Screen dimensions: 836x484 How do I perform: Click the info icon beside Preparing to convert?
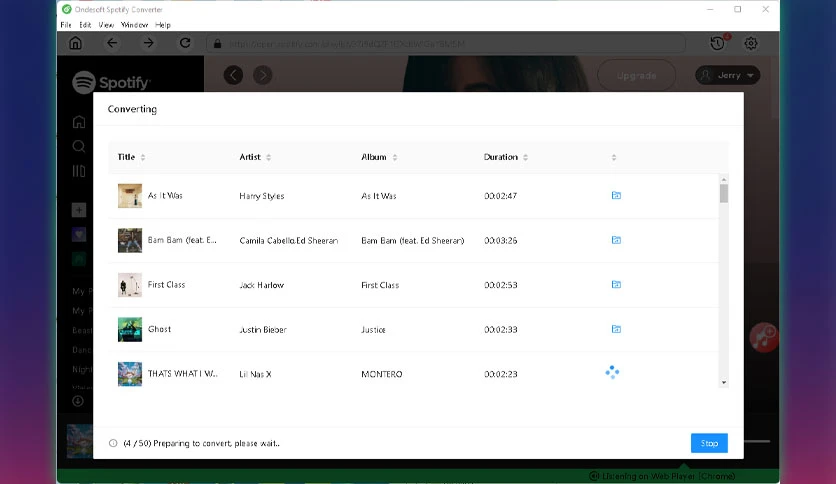click(113, 443)
